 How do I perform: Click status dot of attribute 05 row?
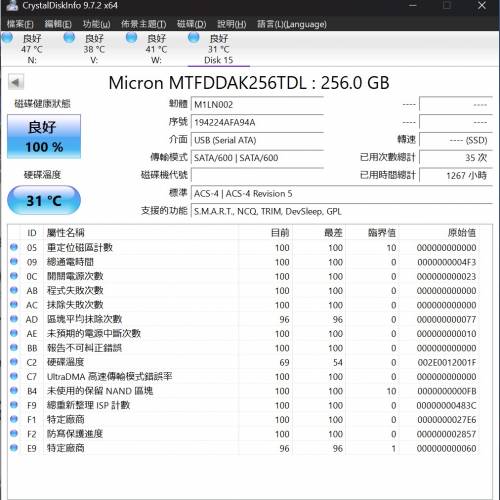[x=14, y=247]
